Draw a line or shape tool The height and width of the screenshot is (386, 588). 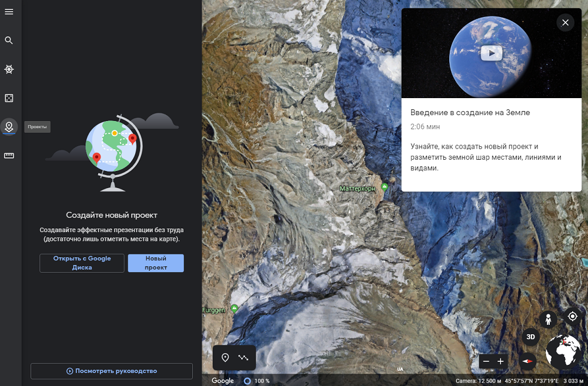(243, 357)
